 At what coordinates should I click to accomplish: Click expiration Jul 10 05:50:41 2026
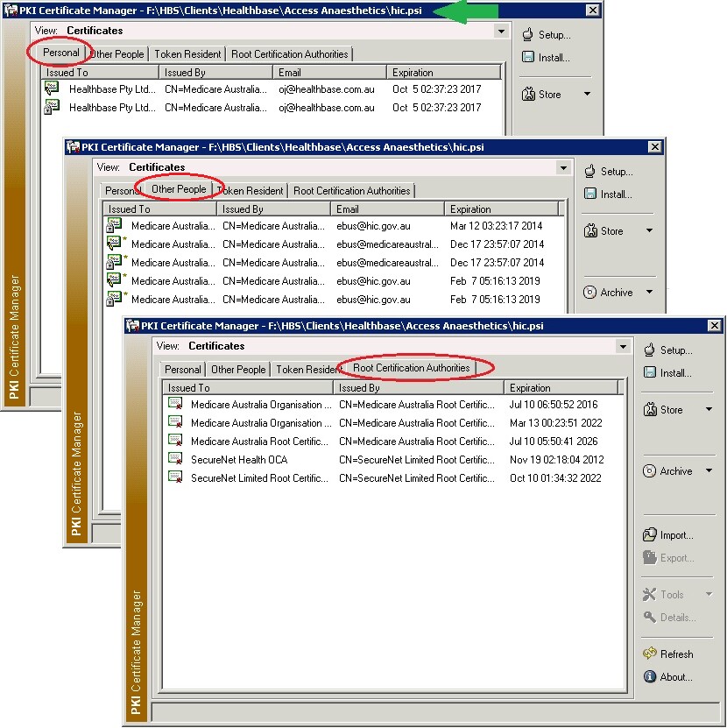pyautogui.click(x=554, y=441)
